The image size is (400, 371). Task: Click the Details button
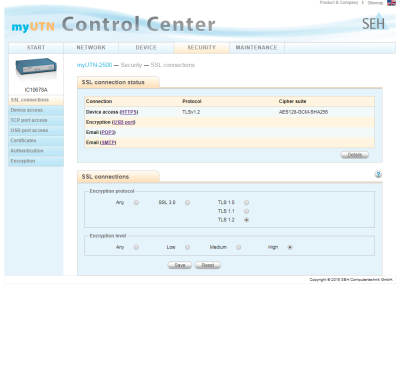tap(355, 155)
